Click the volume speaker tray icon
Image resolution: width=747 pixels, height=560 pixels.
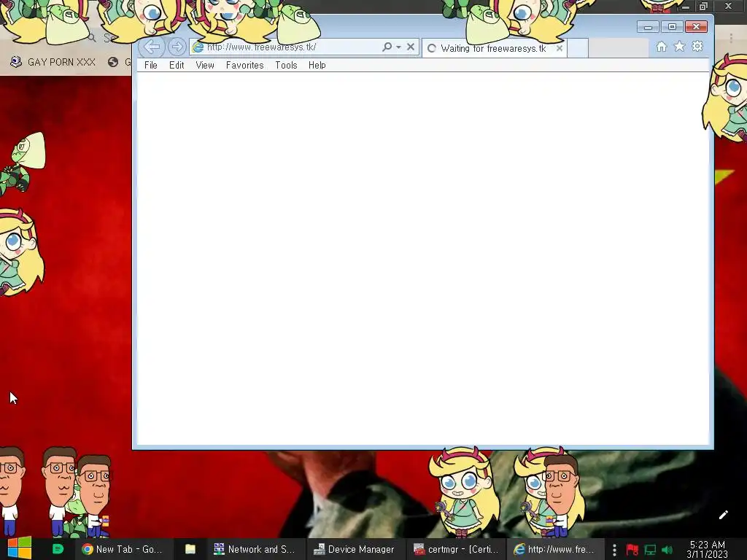[x=667, y=550]
